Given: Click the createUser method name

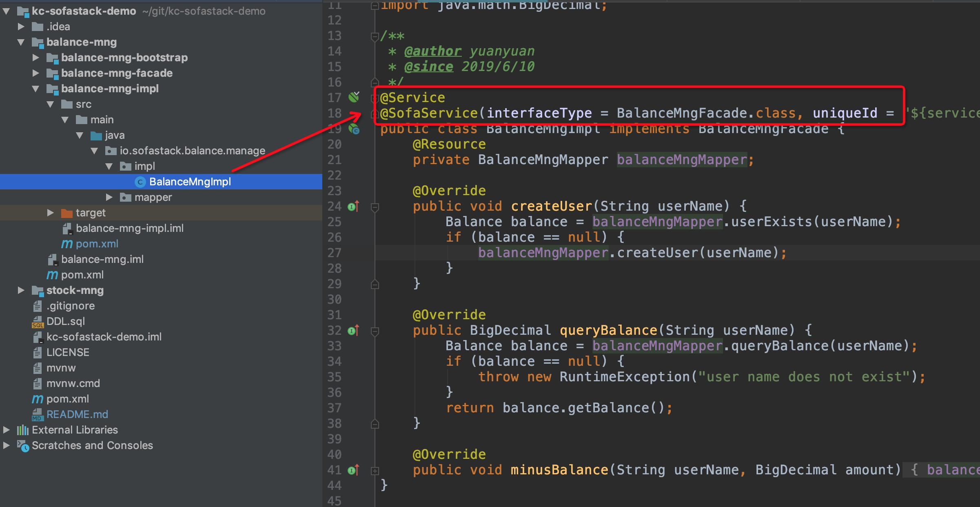Looking at the screenshot, I should (x=551, y=206).
